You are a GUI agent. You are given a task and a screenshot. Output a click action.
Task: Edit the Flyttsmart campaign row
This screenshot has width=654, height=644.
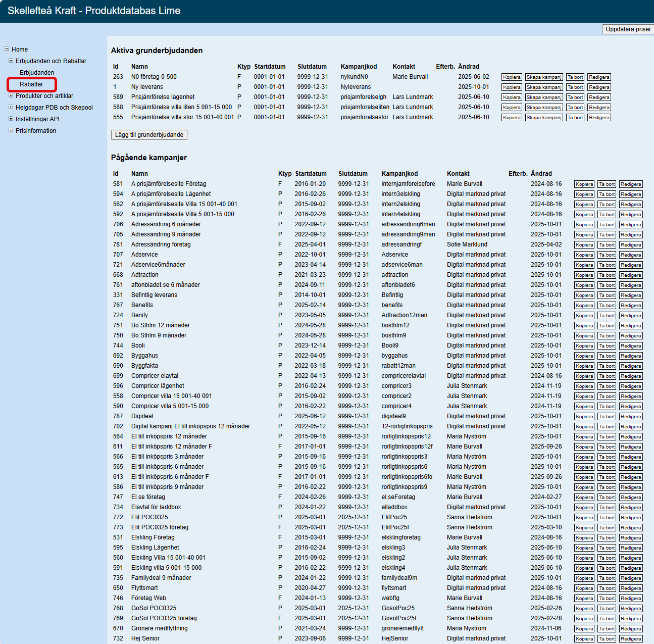tap(631, 588)
